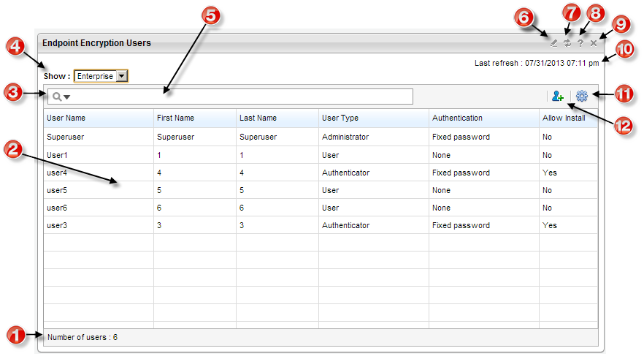Click the Last Name column header
This screenshot has height=359, width=644.
pos(258,118)
